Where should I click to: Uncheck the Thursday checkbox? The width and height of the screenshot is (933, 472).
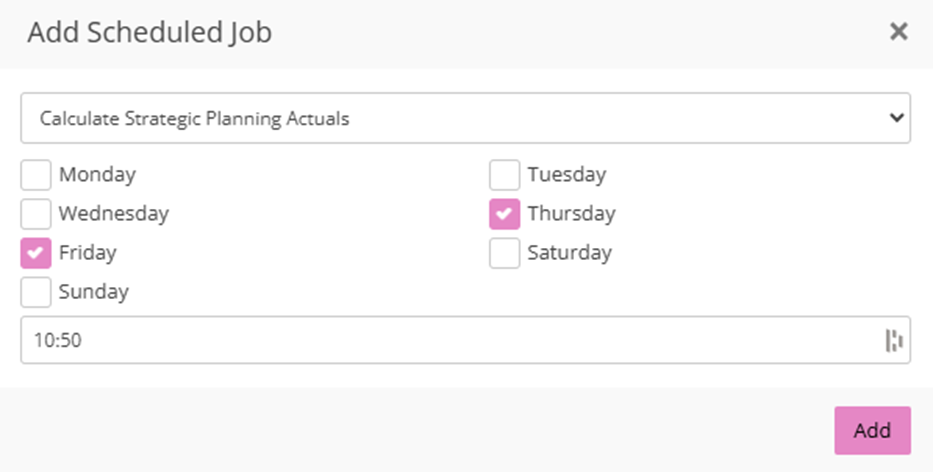point(505,214)
